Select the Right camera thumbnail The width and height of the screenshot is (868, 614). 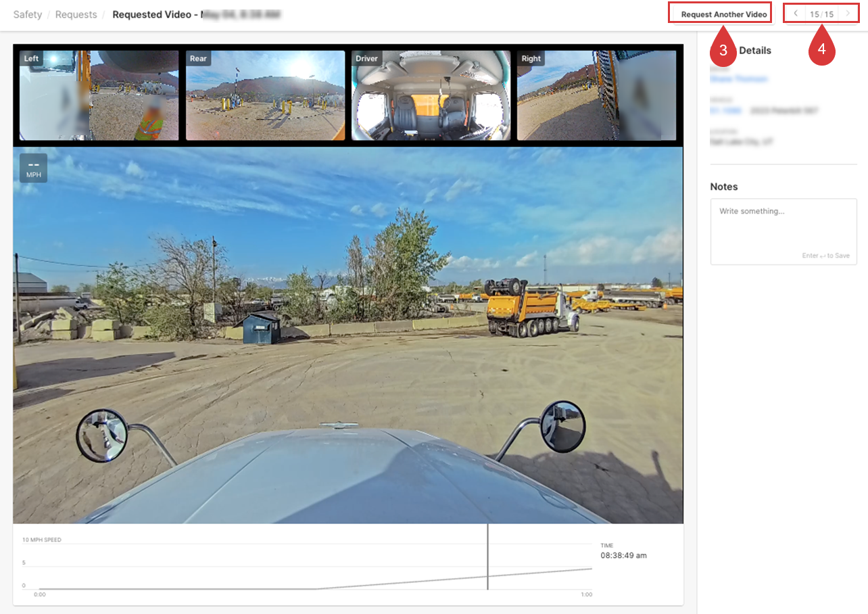[596, 95]
